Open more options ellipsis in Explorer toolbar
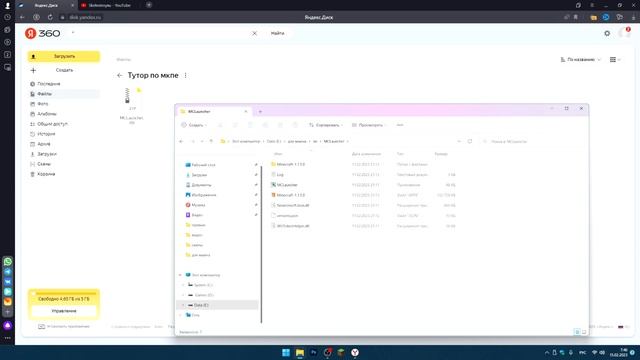The width and height of the screenshot is (640, 360). (x=400, y=125)
